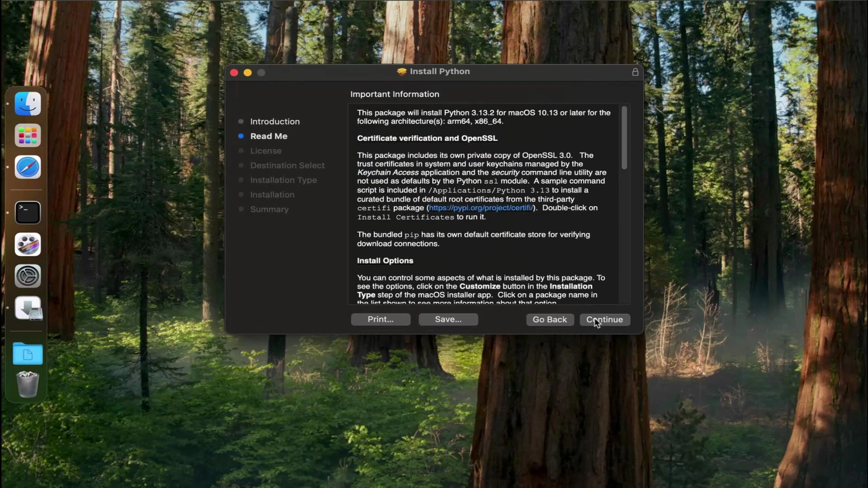Click the scrollbar in the Read Me pane
Image resolution: width=868 pixels, height=488 pixels.
click(624, 138)
